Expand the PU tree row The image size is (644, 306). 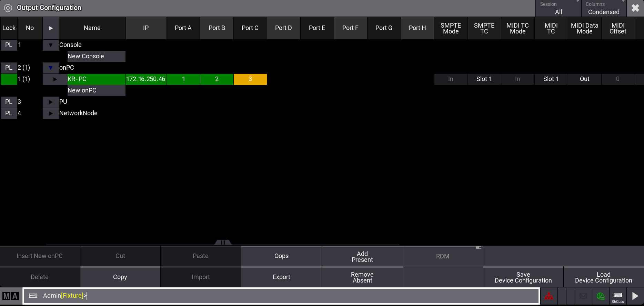[51, 102]
